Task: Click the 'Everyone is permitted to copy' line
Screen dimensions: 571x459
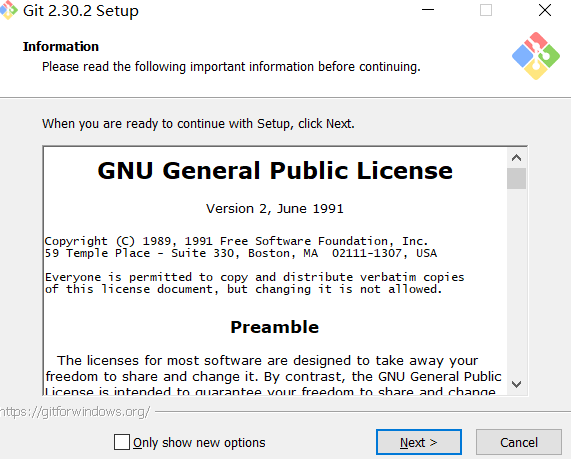Action: tap(255, 277)
